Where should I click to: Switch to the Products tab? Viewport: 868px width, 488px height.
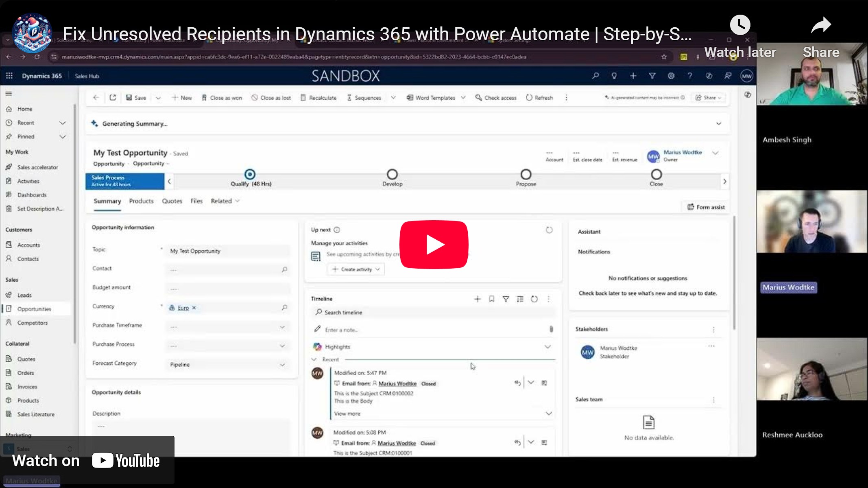(x=141, y=201)
